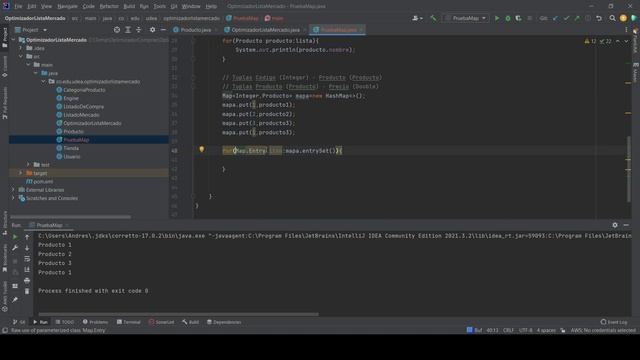This screenshot has width=640, height=360.
Task: Open Usuario class in tree
Action: click(72, 156)
